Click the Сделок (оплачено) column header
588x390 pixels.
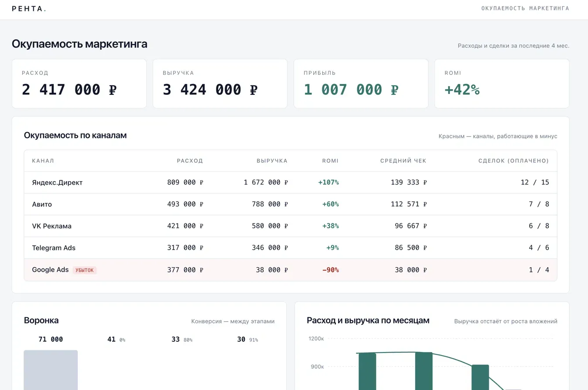click(x=514, y=161)
